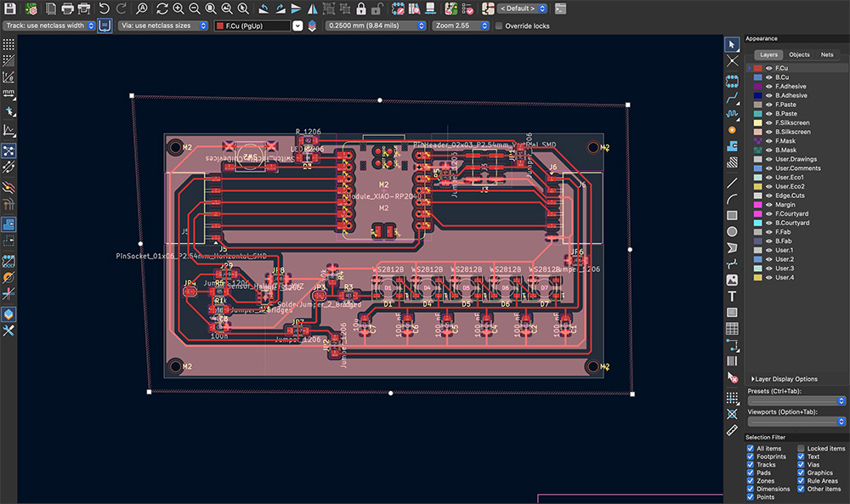
Task: Click the Undo arrow icon
Action: (104, 8)
